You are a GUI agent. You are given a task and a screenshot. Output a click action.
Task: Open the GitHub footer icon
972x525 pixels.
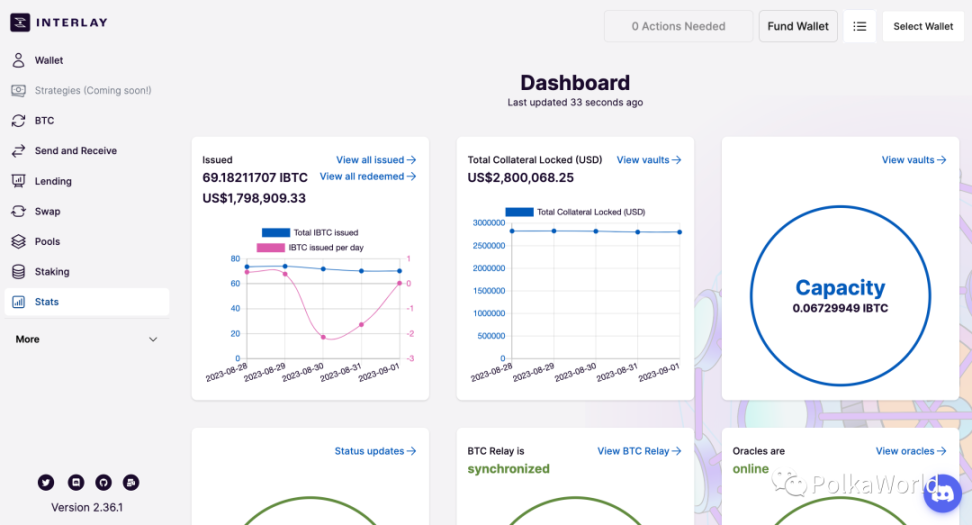[x=104, y=482]
